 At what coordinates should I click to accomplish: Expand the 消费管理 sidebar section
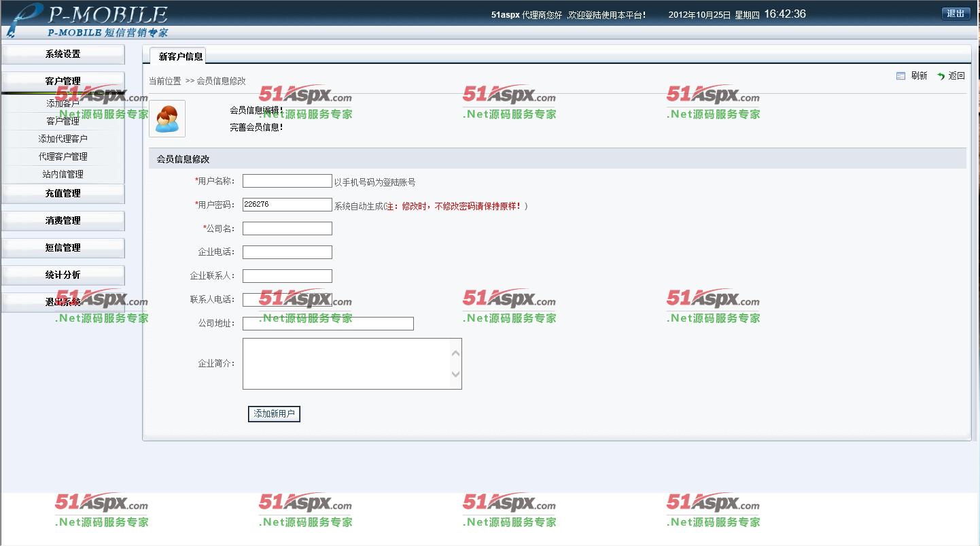[x=63, y=221]
